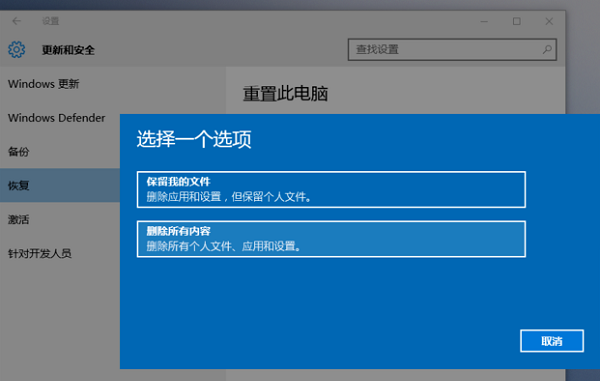Click the search magnifier icon

click(547, 49)
